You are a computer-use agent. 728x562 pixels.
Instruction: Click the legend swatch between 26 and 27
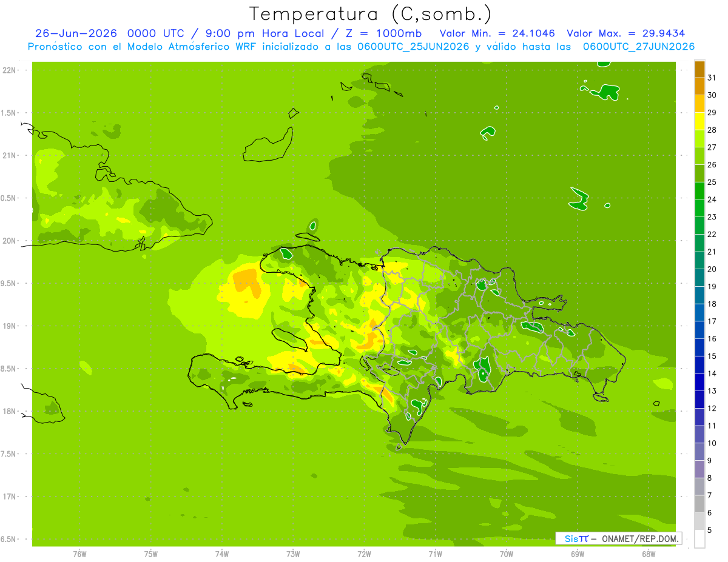(699, 156)
